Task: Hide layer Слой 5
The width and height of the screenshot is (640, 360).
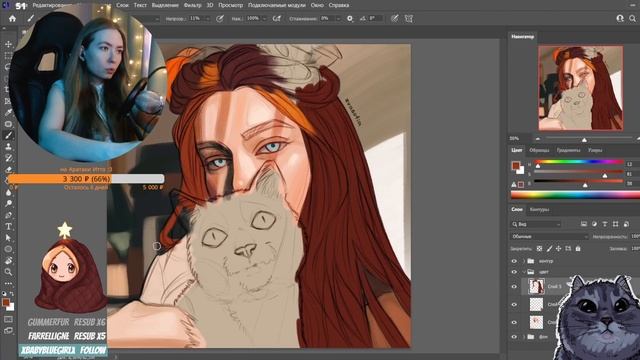Action: click(x=514, y=287)
